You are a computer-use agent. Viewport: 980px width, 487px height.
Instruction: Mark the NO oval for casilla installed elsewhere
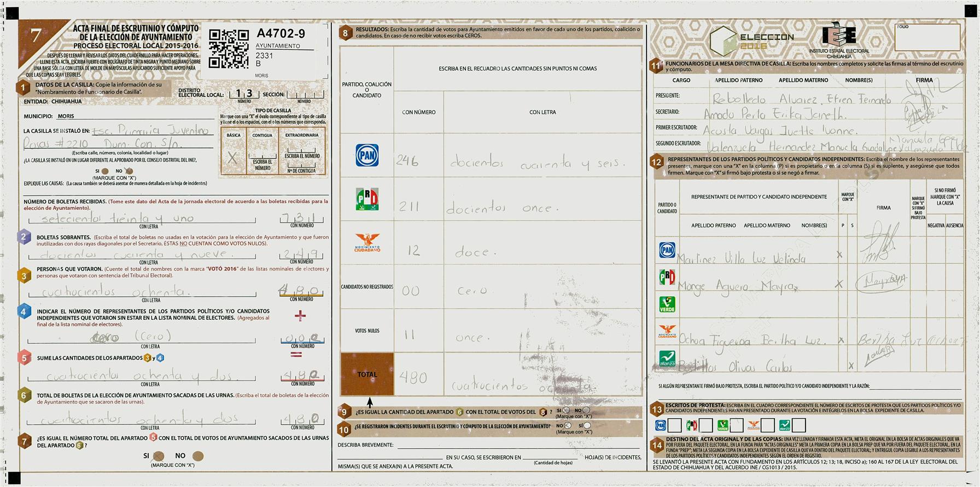(130, 171)
